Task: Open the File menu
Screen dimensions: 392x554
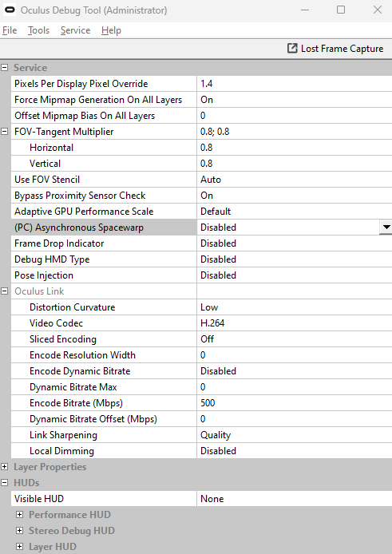Action: pyautogui.click(x=10, y=30)
